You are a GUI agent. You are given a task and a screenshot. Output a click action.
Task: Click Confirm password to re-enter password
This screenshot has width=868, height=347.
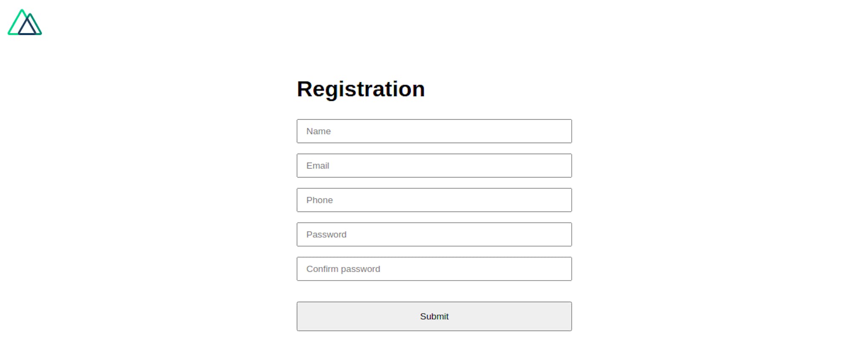click(x=434, y=269)
